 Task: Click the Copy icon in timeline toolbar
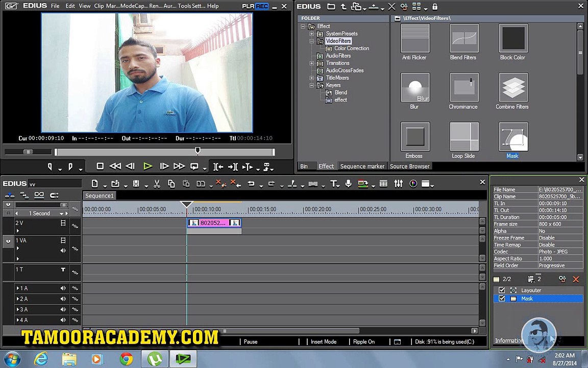coord(171,183)
